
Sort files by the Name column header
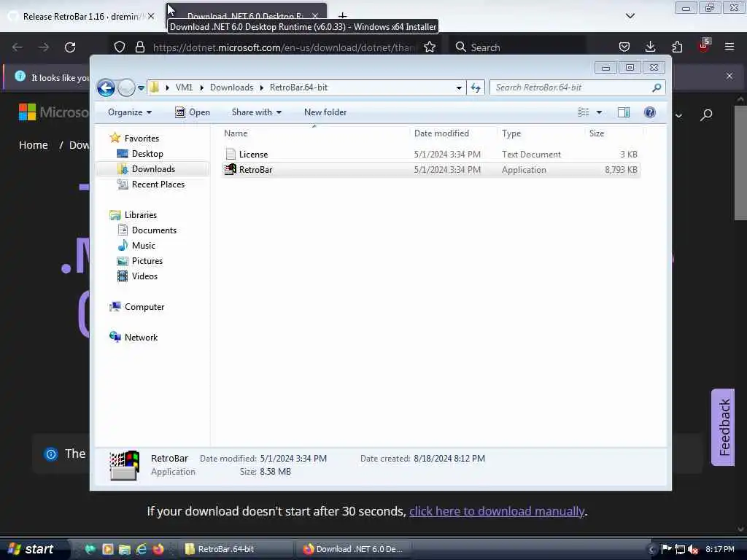point(315,133)
